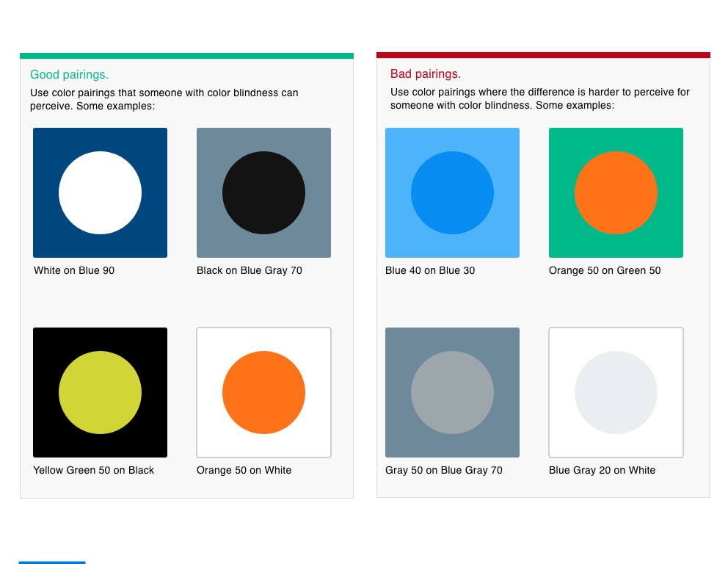
Task: Select the Orange 50 on Green 50 swatch
Action: [616, 192]
